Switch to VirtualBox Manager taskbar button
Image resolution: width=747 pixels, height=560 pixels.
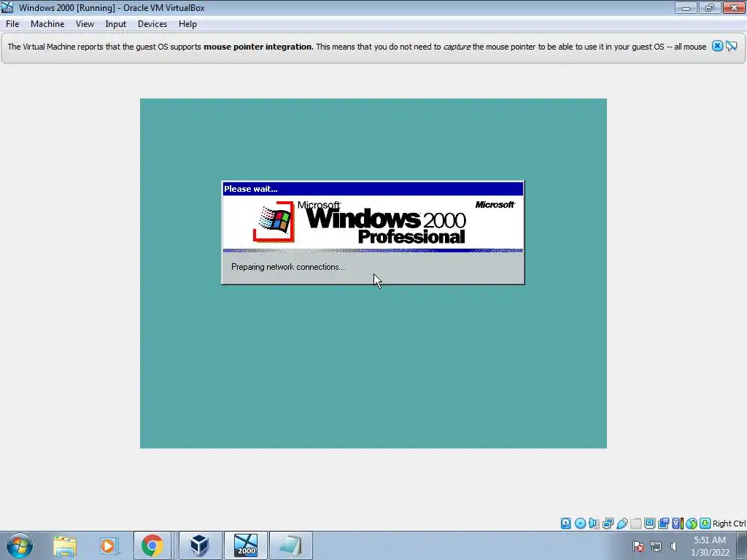(x=200, y=545)
